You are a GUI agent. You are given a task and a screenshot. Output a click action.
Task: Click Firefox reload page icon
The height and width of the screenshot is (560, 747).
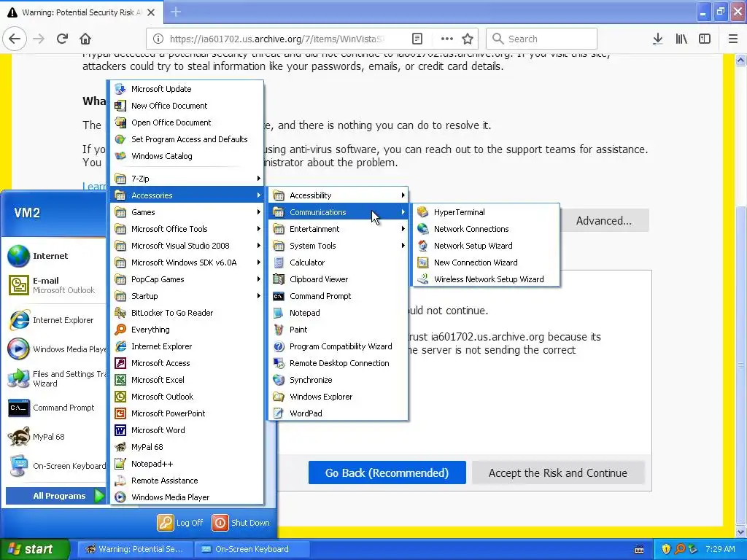click(63, 39)
